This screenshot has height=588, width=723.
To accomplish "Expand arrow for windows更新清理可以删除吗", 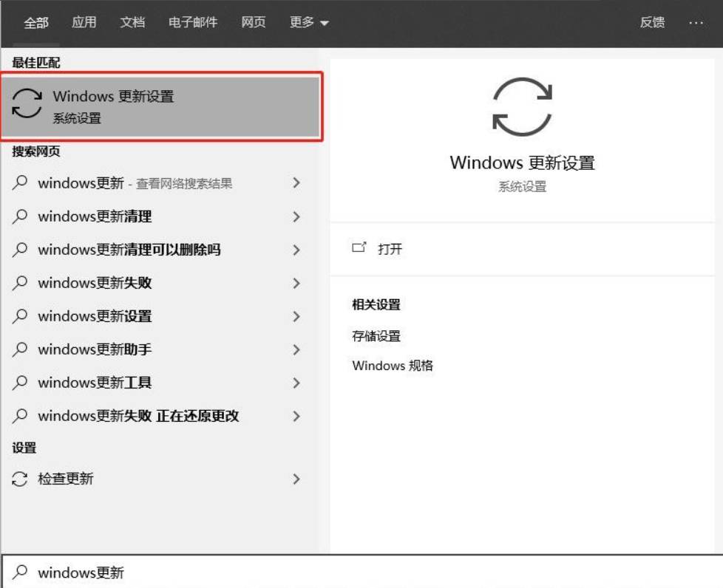I will pos(296,250).
